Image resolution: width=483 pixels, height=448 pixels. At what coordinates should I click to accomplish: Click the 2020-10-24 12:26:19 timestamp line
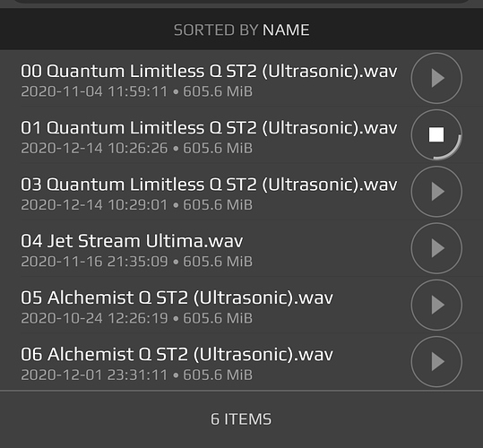click(x=137, y=318)
